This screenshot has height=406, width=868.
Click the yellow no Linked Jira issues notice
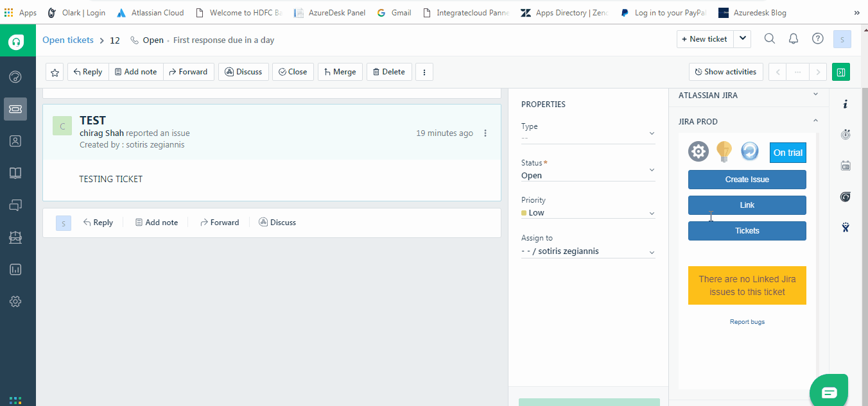click(747, 285)
